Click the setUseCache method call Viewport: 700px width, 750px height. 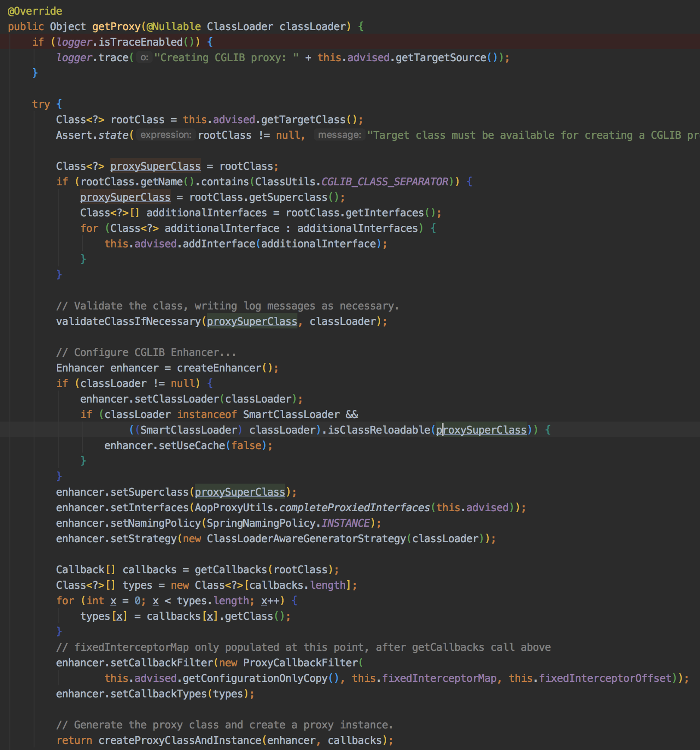click(x=192, y=445)
